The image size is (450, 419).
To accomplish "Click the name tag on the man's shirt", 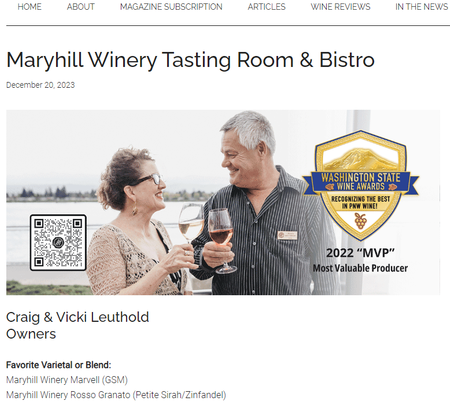I will click(287, 235).
